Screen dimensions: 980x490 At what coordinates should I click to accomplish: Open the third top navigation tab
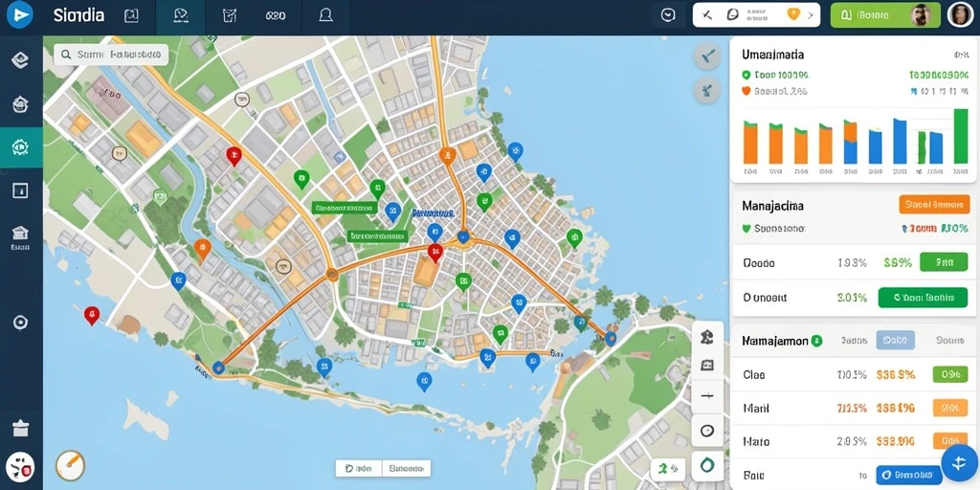(x=229, y=17)
